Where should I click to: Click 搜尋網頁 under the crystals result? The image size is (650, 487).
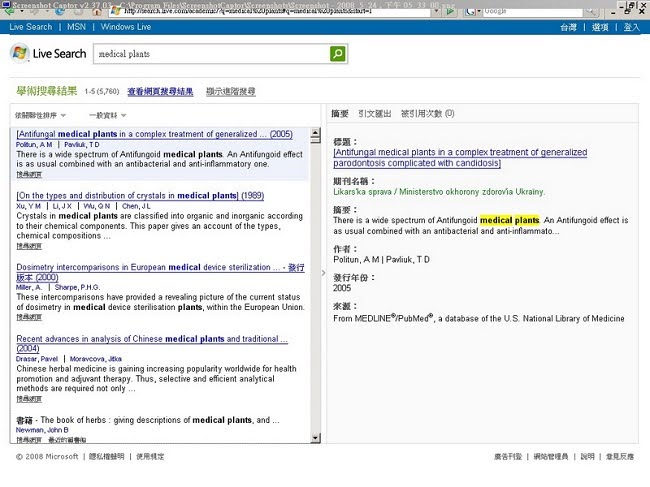(29, 246)
